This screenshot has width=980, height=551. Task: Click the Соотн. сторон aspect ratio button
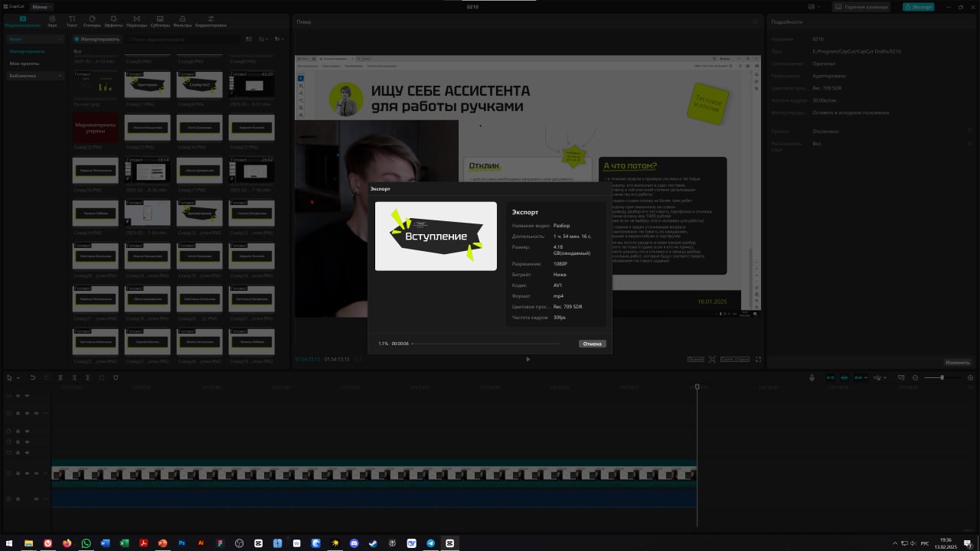point(735,359)
